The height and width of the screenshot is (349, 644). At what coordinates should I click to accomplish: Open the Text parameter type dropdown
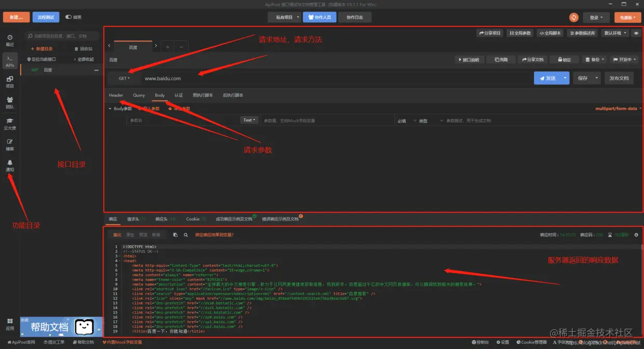point(249,120)
